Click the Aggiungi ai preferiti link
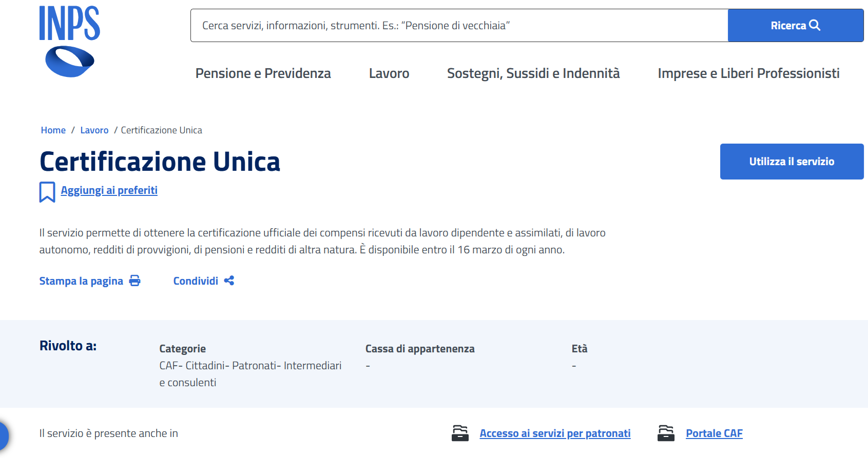 [x=109, y=190]
